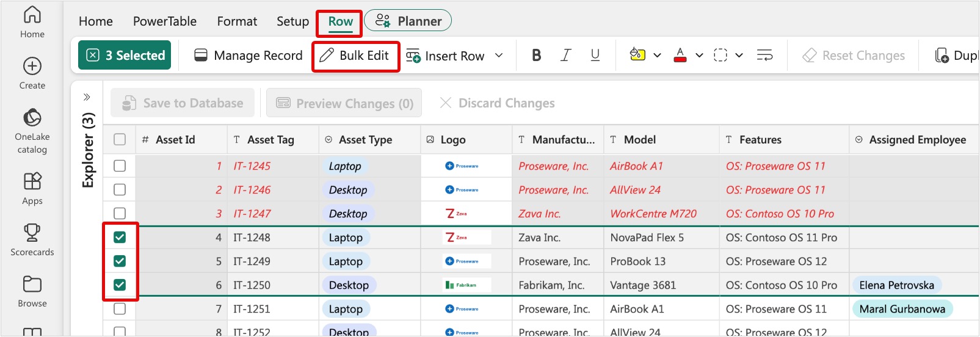Click the Assigned Employee column icon
The height and width of the screenshot is (337, 980).
[x=859, y=140]
